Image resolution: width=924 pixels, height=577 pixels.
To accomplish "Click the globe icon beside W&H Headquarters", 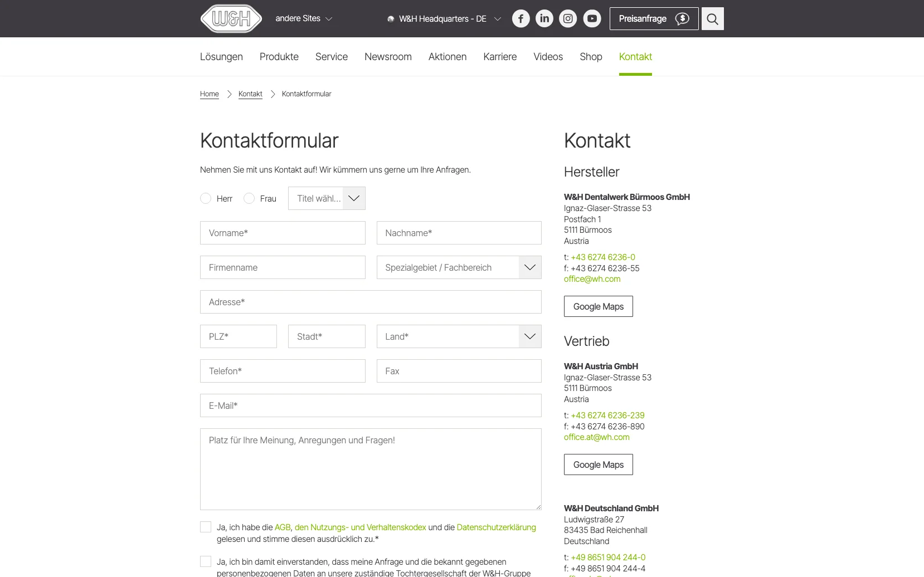I will 391,19.
